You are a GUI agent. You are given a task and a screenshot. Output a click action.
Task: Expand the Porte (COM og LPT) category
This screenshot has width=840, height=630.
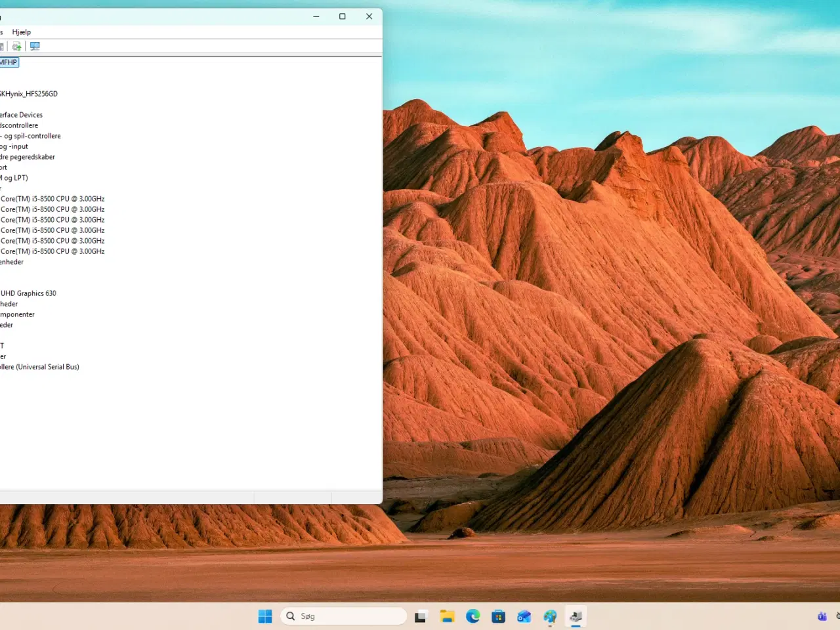pyautogui.click(x=14, y=177)
